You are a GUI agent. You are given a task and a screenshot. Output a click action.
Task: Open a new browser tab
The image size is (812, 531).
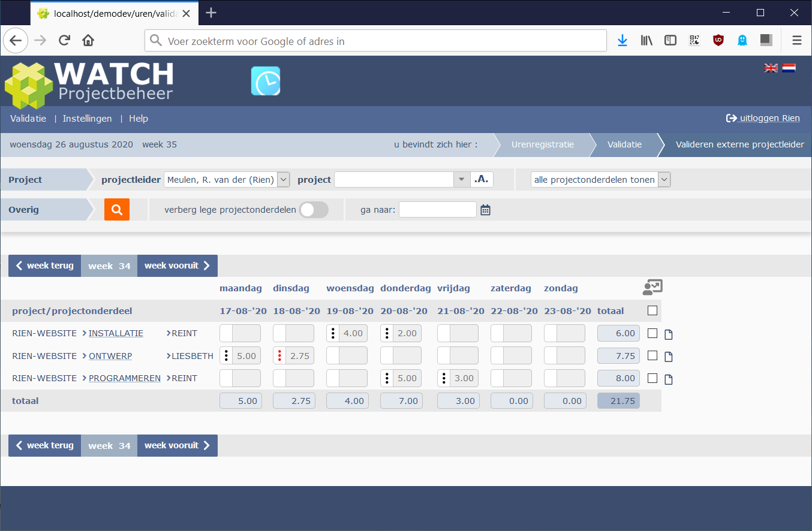[x=211, y=13]
